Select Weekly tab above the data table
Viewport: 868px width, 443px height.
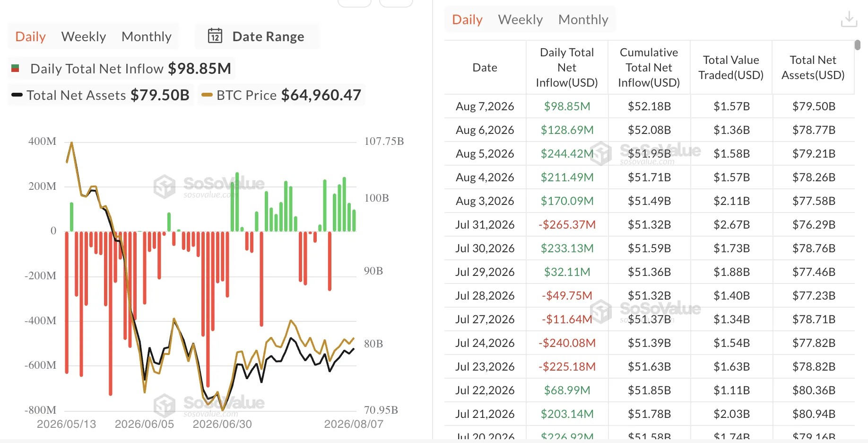click(x=521, y=19)
